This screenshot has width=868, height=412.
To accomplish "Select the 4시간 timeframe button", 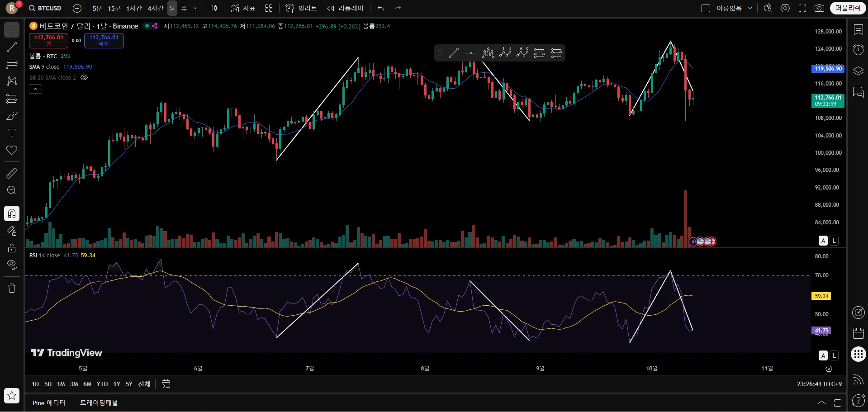I will click(x=155, y=8).
